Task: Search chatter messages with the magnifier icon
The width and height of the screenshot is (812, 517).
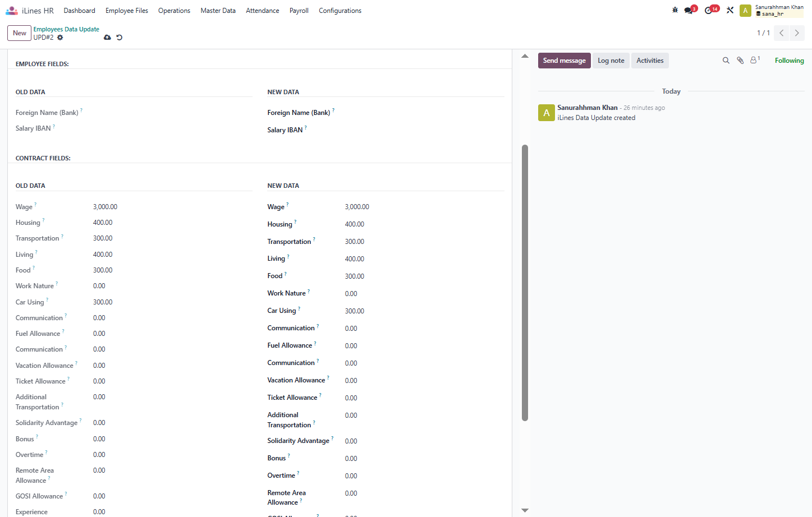Action: (726, 61)
